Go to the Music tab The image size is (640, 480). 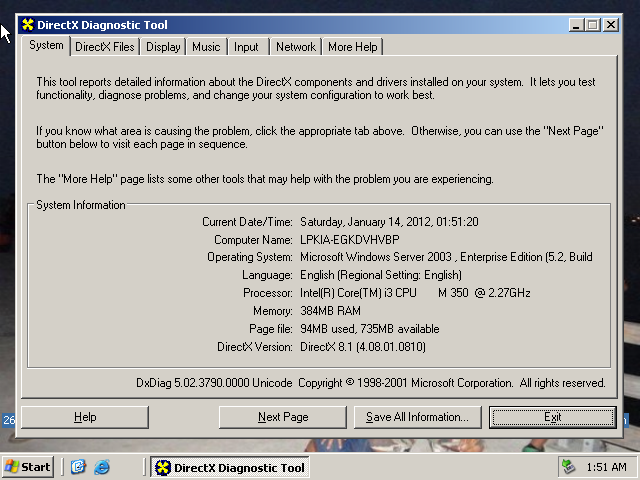tap(206, 47)
